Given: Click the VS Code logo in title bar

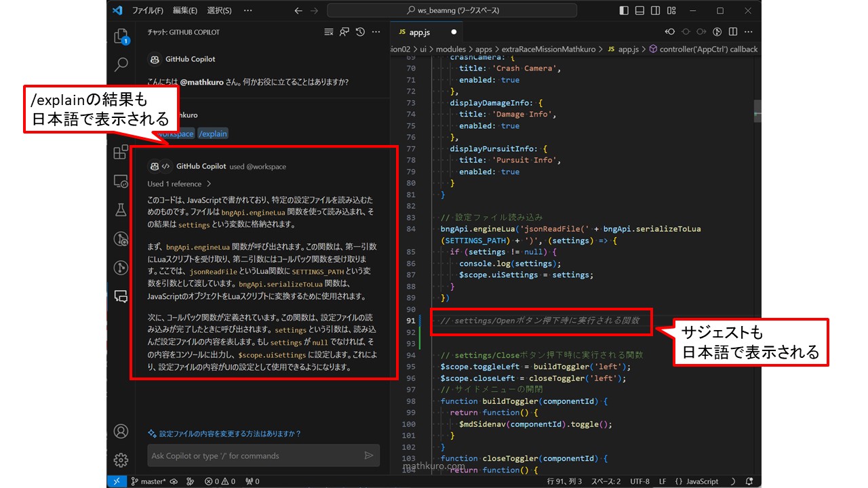Looking at the screenshot, I should [x=117, y=10].
